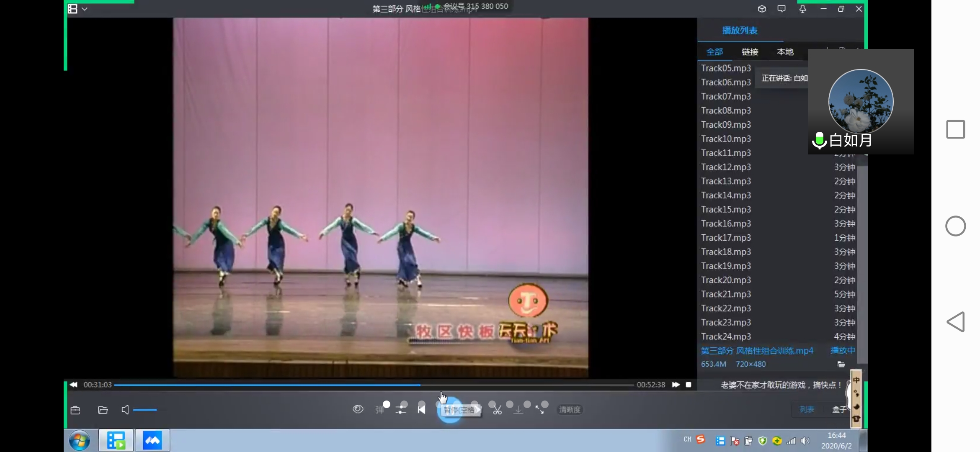
Task: Rewind with the fast-backward button
Action: coord(74,385)
